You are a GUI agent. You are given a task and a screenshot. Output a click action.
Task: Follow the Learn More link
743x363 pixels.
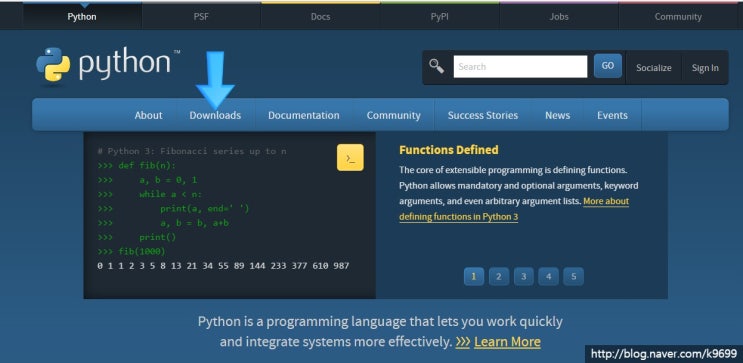[507, 342]
